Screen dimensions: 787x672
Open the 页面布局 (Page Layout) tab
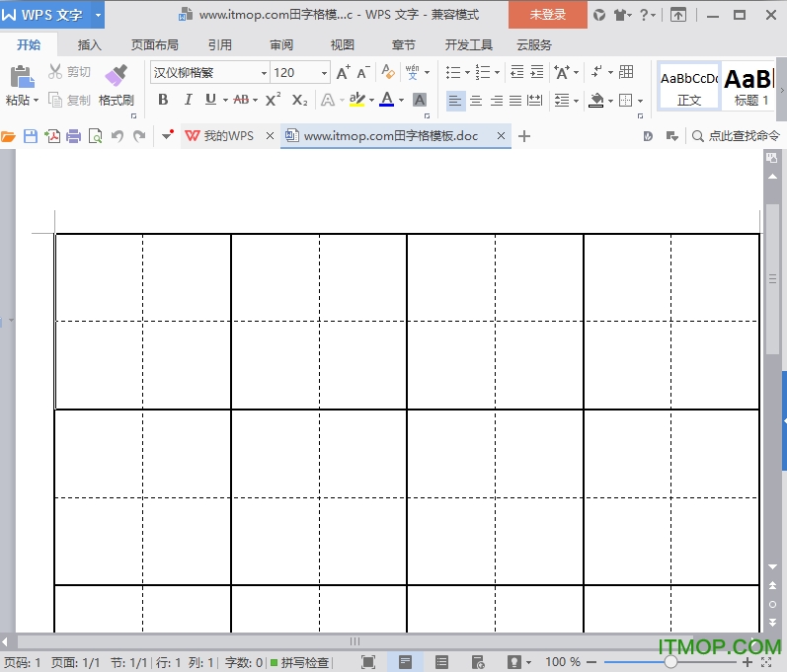pyautogui.click(x=155, y=44)
